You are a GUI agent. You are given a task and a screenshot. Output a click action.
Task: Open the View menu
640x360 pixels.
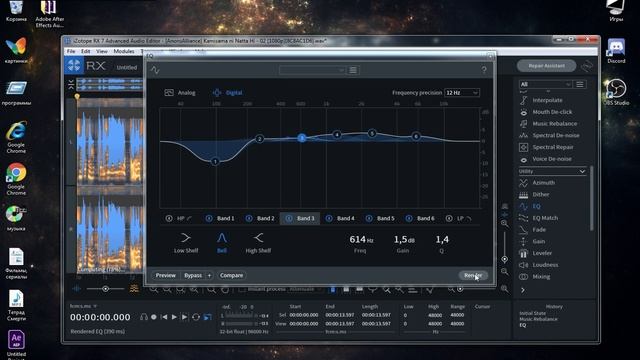click(x=102, y=51)
